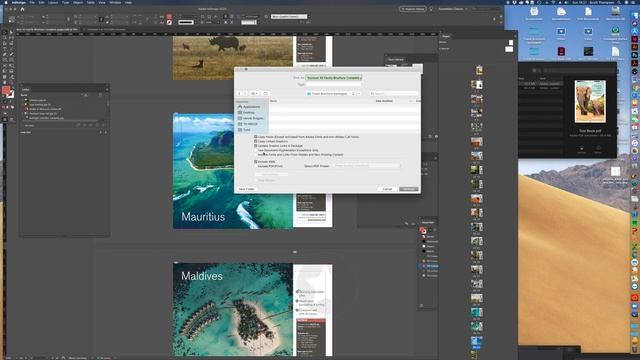
Task: Open Siri from the menu bar
Action: pos(627,2)
